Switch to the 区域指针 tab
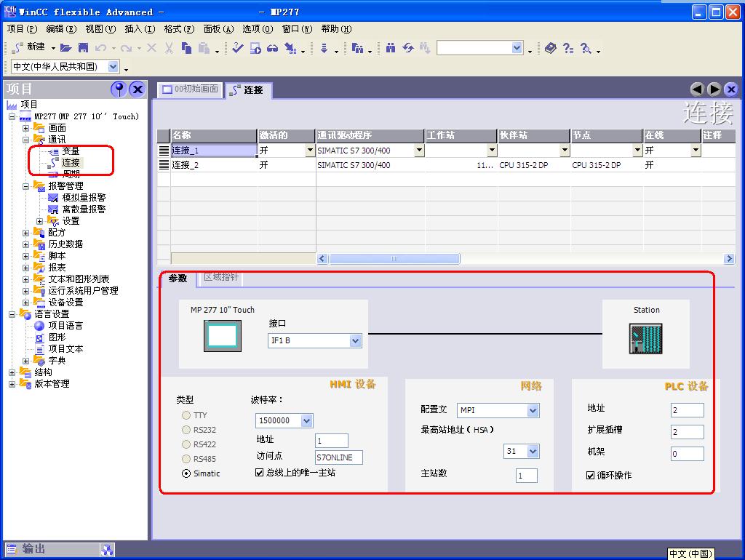This screenshot has height=560, width=745. (221, 278)
